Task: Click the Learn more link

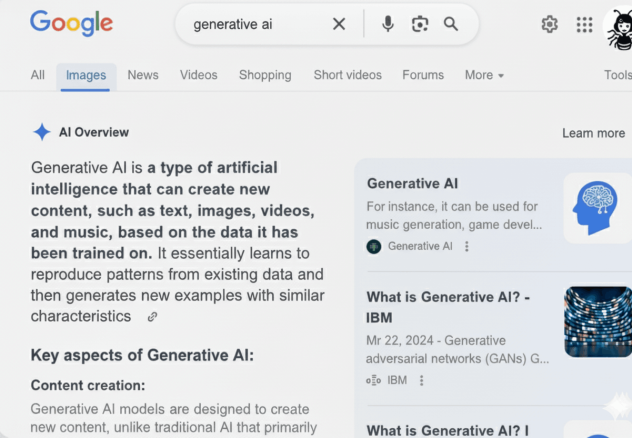Action: [x=594, y=133]
